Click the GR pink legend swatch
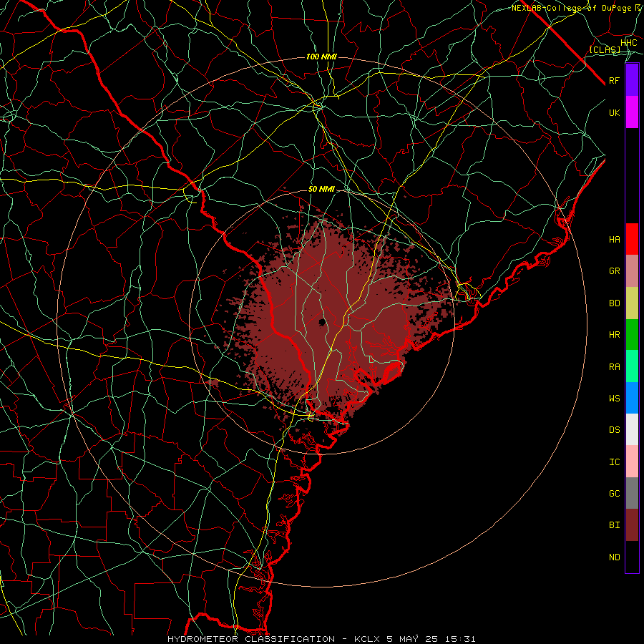Image resolution: width=644 pixels, height=644 pixels. click(632, 270)
